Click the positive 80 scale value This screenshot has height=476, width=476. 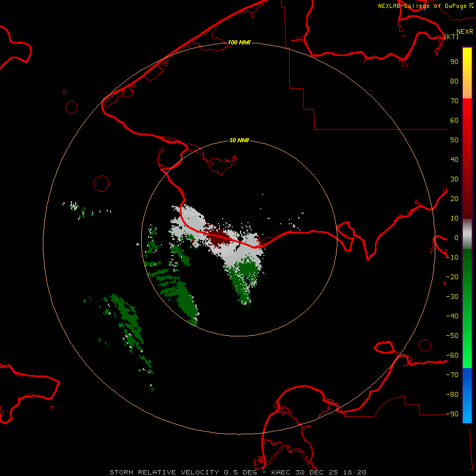[x=454, y=81]
